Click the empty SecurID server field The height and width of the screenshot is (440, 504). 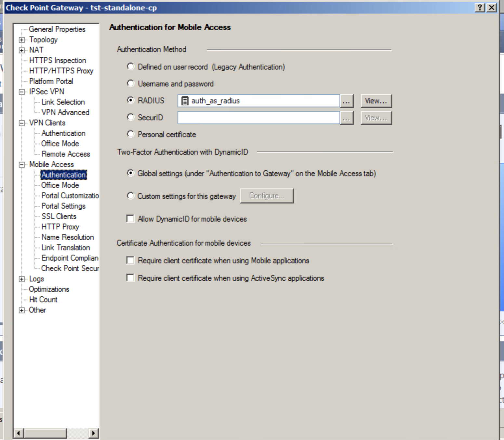point(259,118)
